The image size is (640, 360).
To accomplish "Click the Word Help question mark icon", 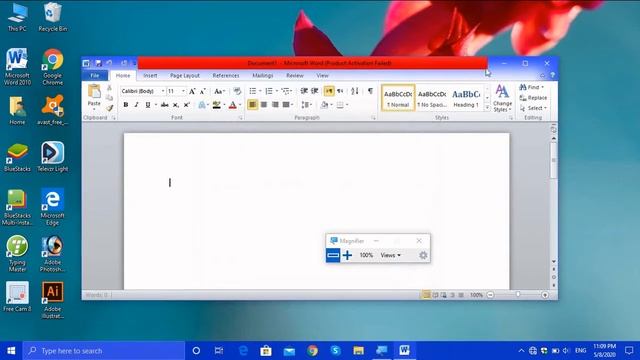I will pos(552,76).
